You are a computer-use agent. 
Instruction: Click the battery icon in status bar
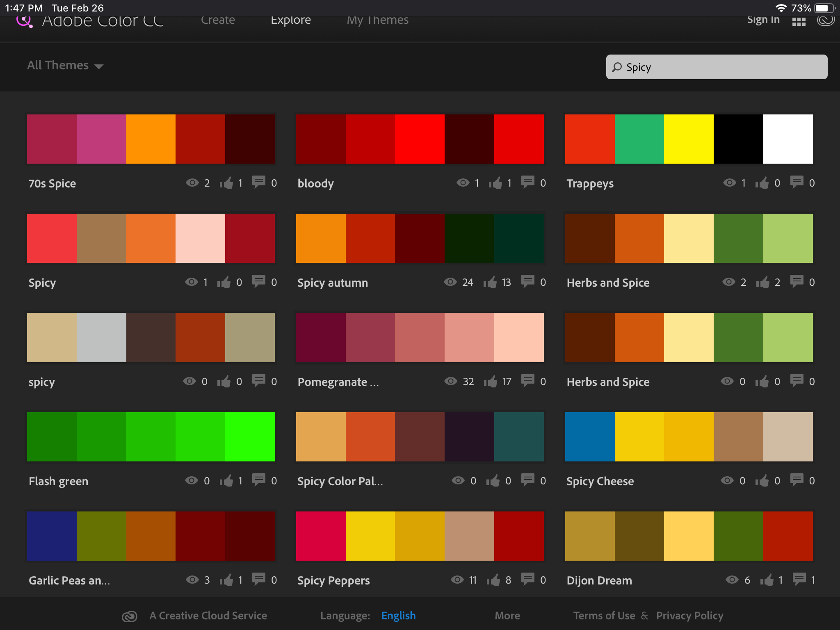[x=825, y=8]
